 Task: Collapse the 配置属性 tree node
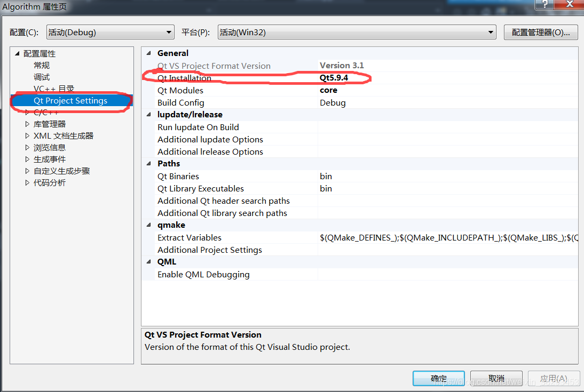point(17,54)
